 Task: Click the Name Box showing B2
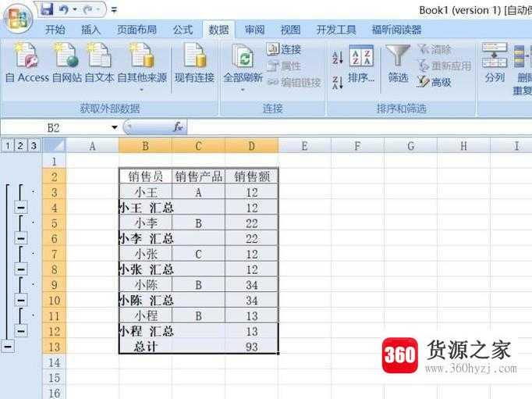[55, 128]
